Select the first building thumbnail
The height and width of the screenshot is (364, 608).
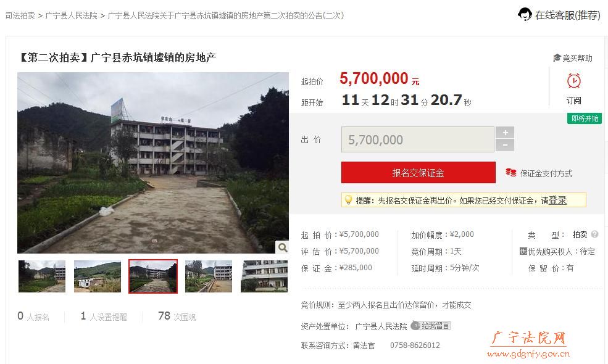point(42,276)
